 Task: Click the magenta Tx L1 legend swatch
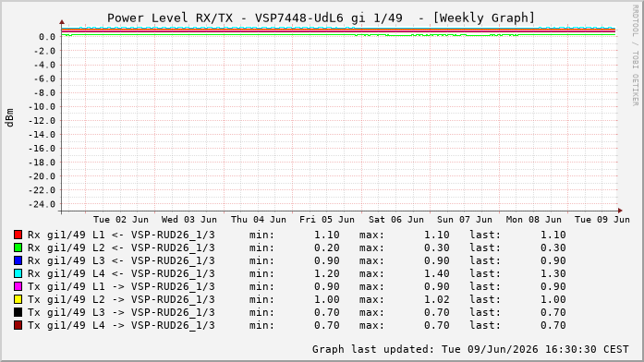(18, 286)
